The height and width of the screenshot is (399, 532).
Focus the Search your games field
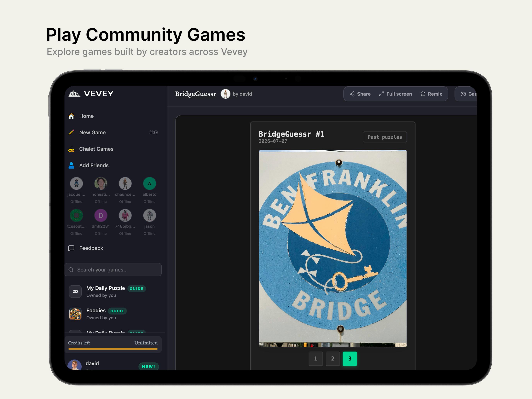(113, 270)
